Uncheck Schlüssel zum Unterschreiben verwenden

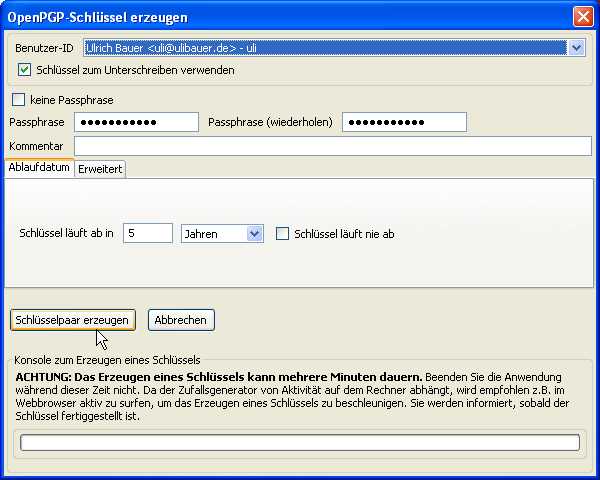[x=24, y=70]
